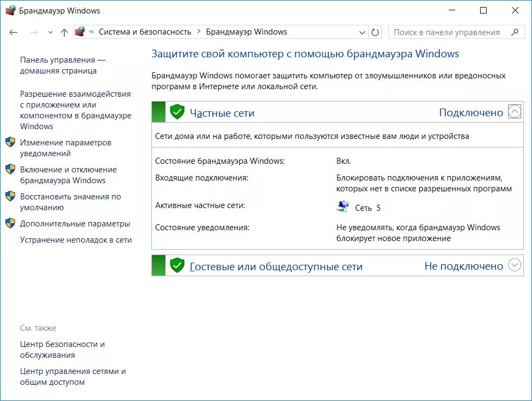Maximize the Брандмауэр Windows window

483,10
